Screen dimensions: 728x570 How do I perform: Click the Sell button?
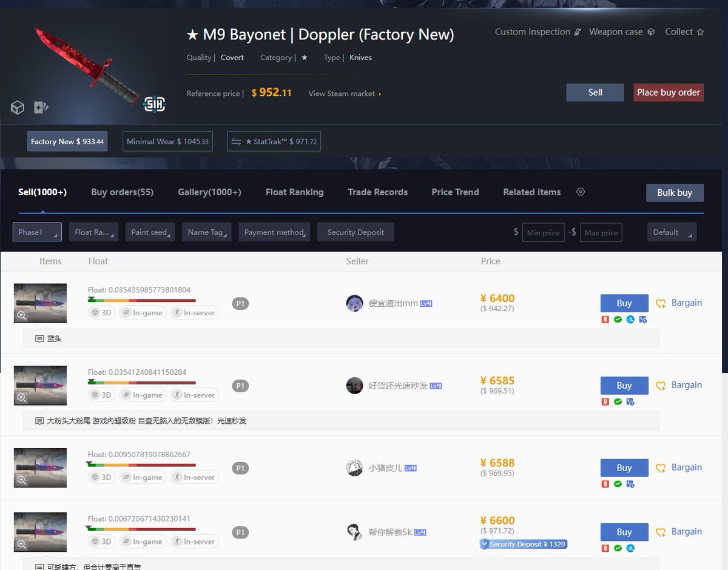point(595,92)
